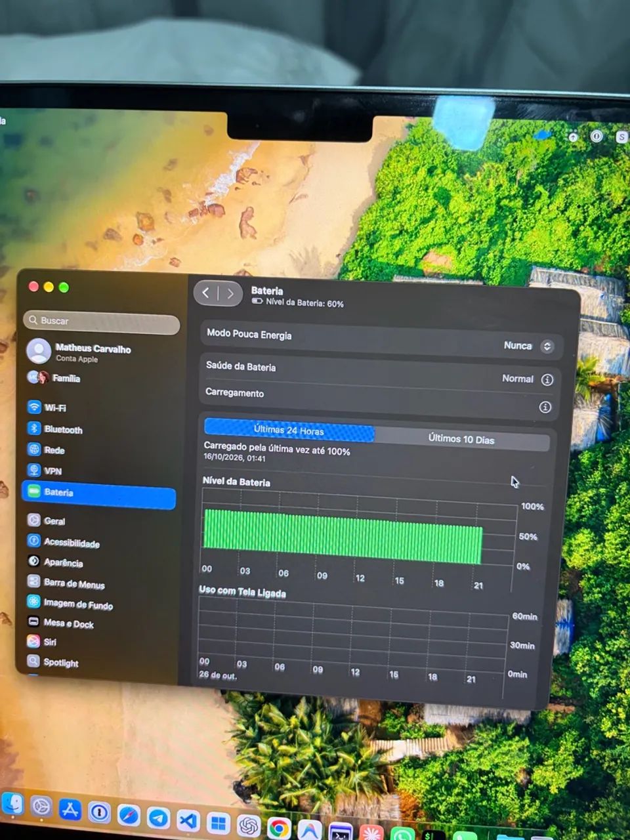Click the Buscar search field

point(101,322)
